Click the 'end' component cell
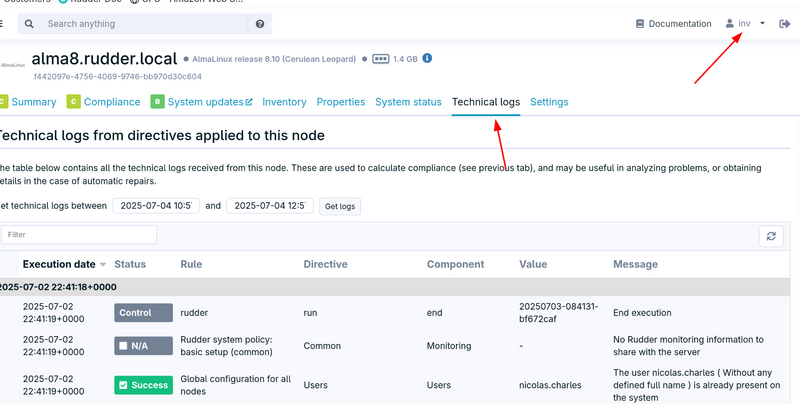Screen dimensions: 800x404 click(x=435, y=313)
